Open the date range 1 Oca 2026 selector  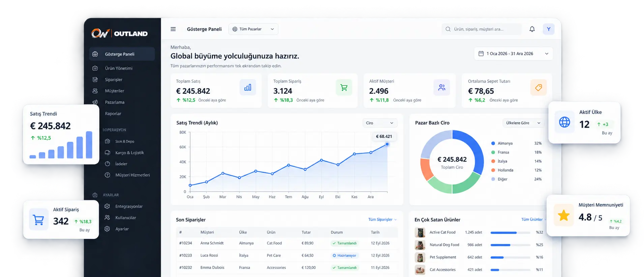[x=513, y=54]
